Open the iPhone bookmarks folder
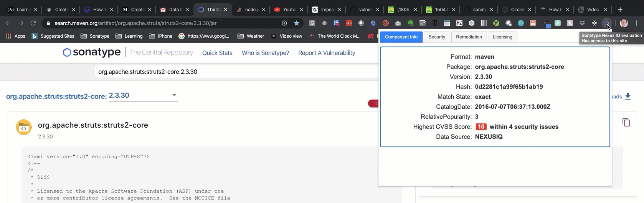 (x=160, y=36)
